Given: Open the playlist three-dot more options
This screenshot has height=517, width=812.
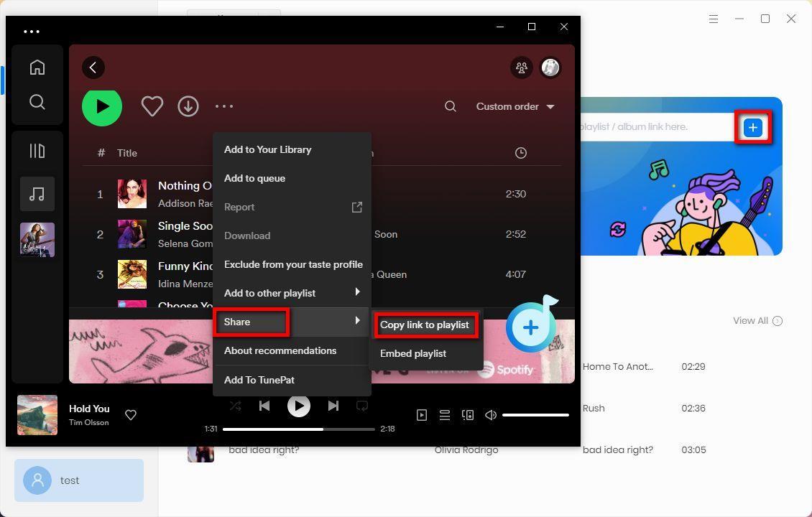Looking at the screenshot, I should point(224,106).
